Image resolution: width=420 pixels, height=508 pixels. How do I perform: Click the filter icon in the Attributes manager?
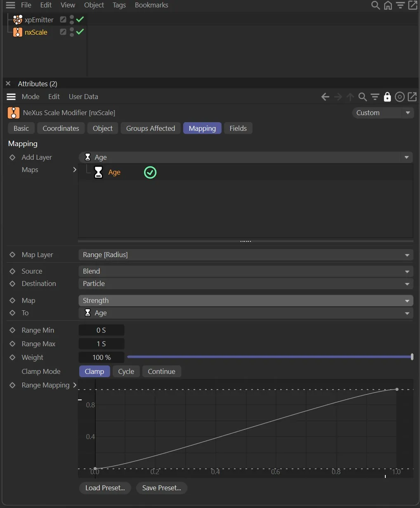tap(375, 97)
